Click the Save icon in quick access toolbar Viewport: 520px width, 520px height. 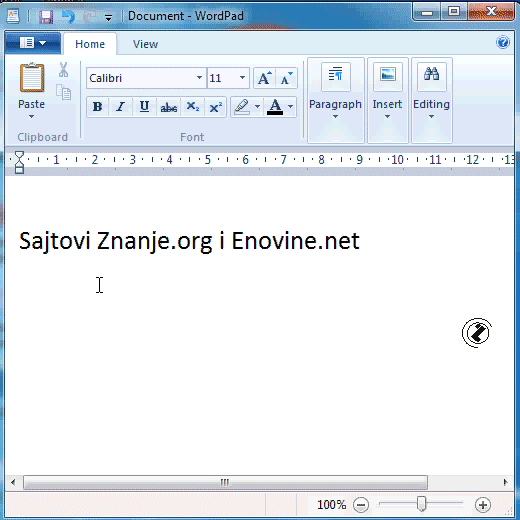46,16
